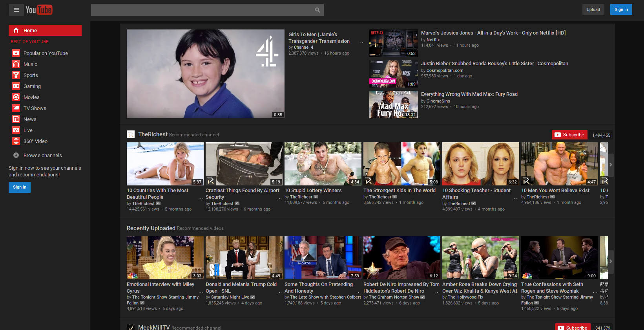644x330 pixels.
Task: Click into the search input field
Action: [x=202, y=10]
